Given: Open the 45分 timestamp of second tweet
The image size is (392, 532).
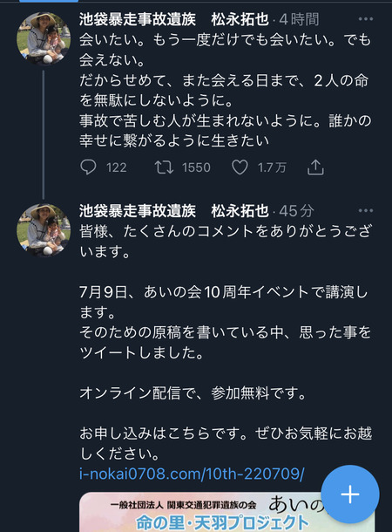Looking at the screenshot, I should [x=297, y=211].
